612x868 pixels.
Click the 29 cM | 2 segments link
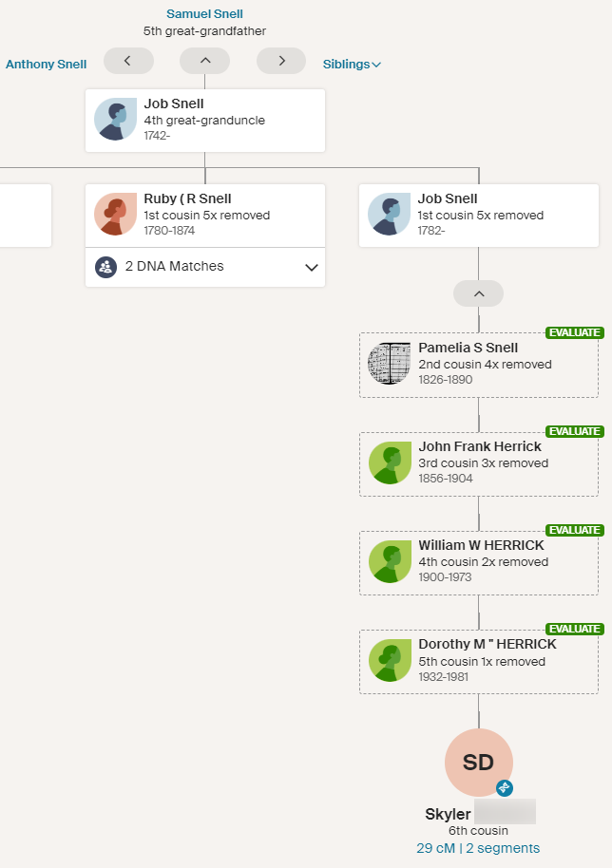[478, 848]
